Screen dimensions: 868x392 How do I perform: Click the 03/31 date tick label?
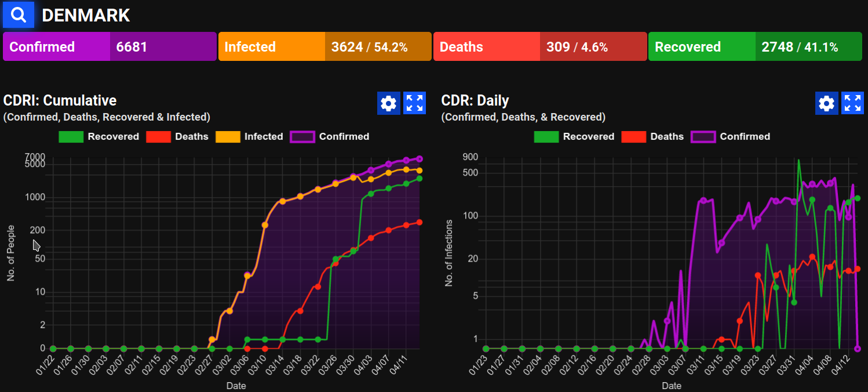[786, 365]
